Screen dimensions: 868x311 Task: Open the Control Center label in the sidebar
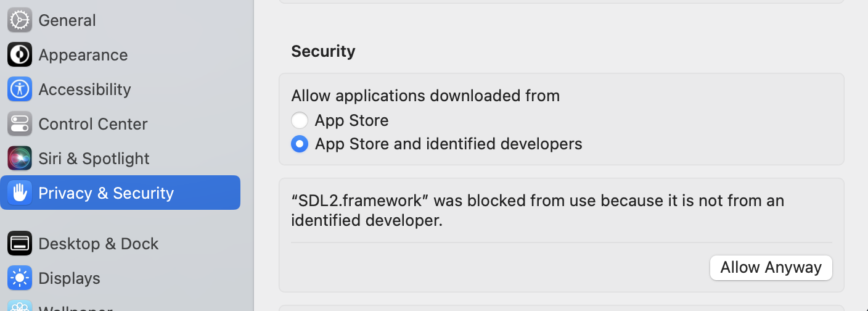pyautogui.click(x=93, y=124)
